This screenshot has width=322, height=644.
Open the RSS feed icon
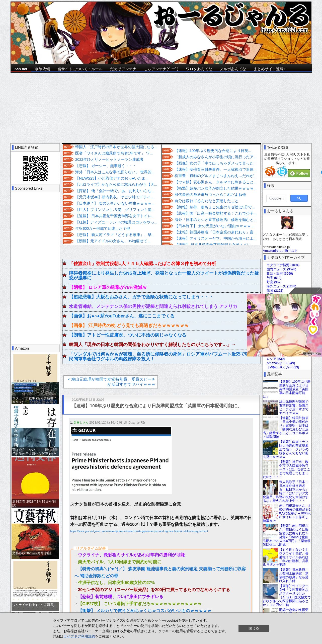pos(270,171)
